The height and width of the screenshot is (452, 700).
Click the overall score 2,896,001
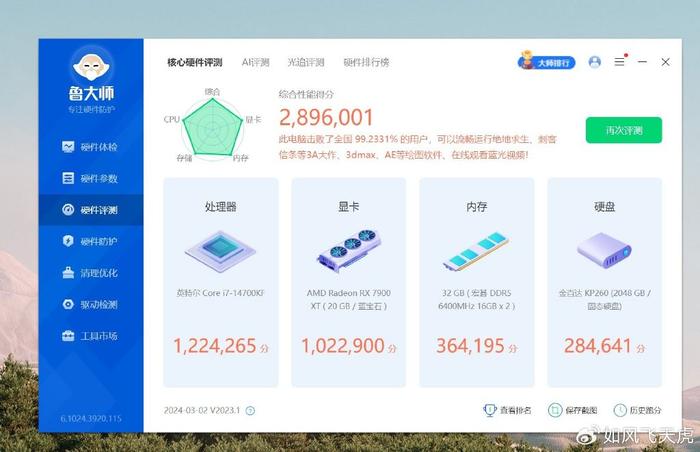click(326, 117)
